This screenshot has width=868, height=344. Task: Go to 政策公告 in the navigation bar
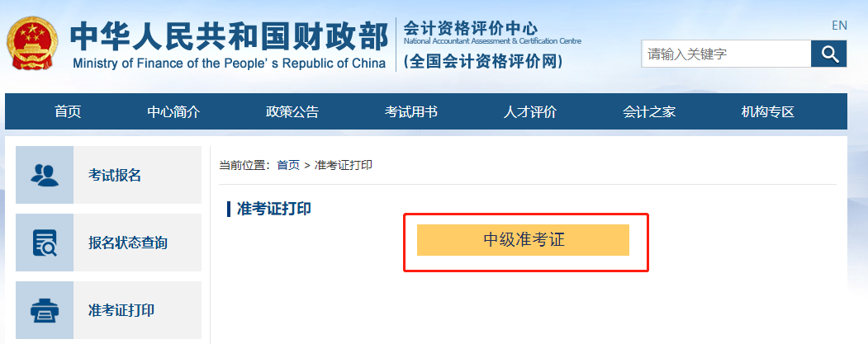(292, 112)
